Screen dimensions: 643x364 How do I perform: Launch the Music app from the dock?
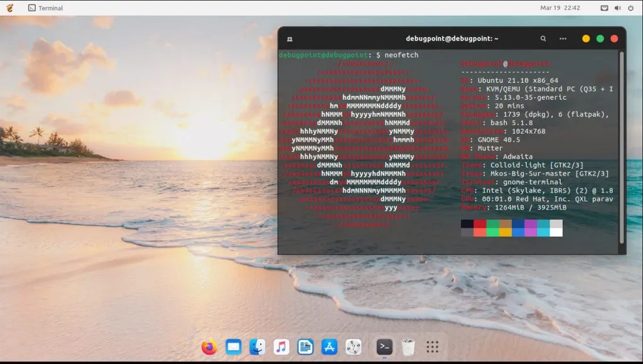point(281,346)
